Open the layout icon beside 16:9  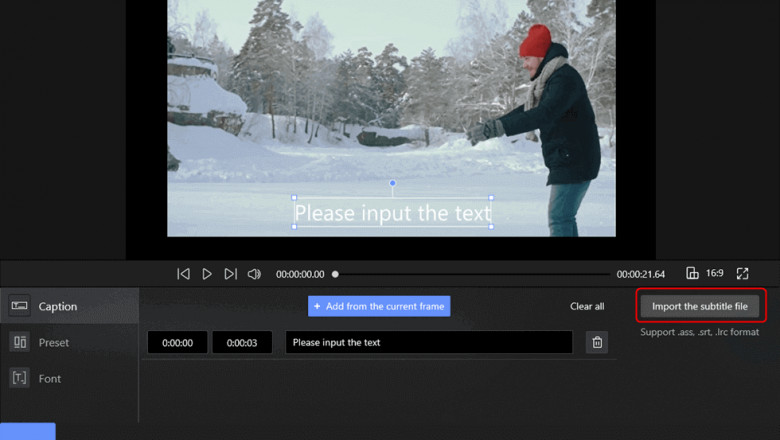[x=692, y=273]
